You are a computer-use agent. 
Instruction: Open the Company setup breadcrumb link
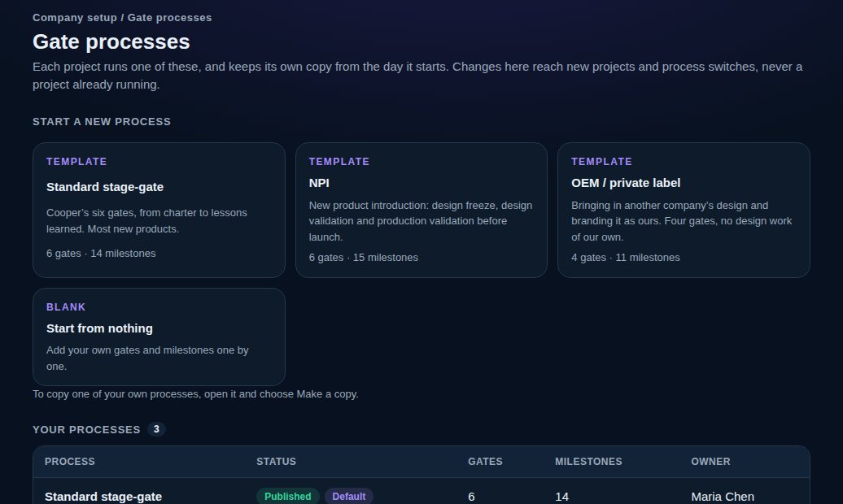point(75,18)
